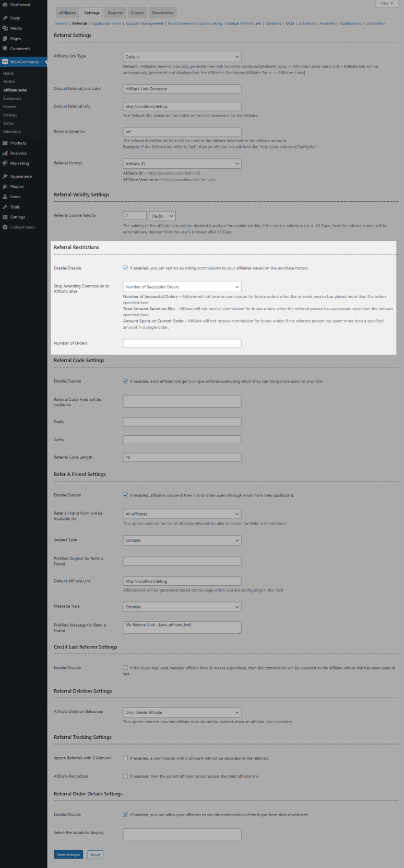Open the MLM settings sub-link
The height and width of the screenshot is (868, 404).
(290, 24)
